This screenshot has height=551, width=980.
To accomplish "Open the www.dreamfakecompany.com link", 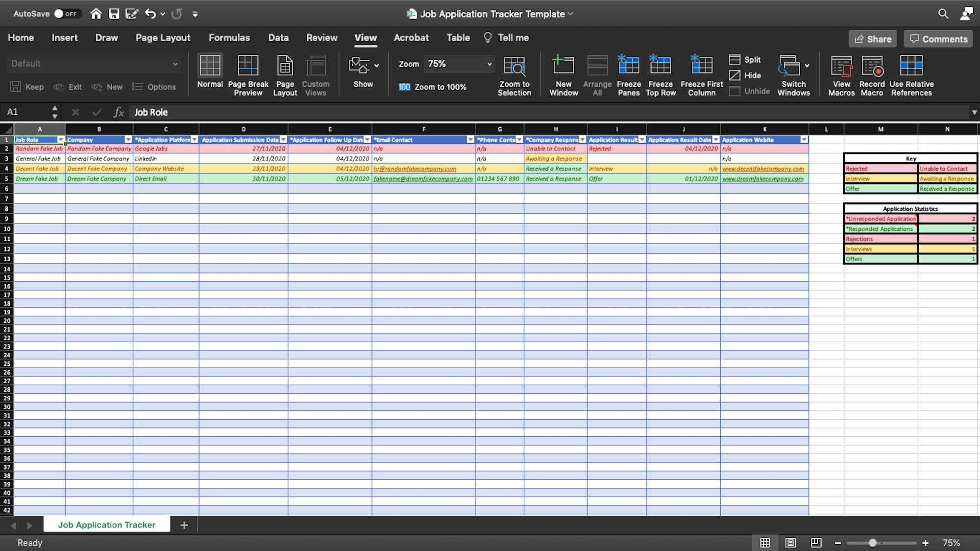I will click(x=763, y=179).
